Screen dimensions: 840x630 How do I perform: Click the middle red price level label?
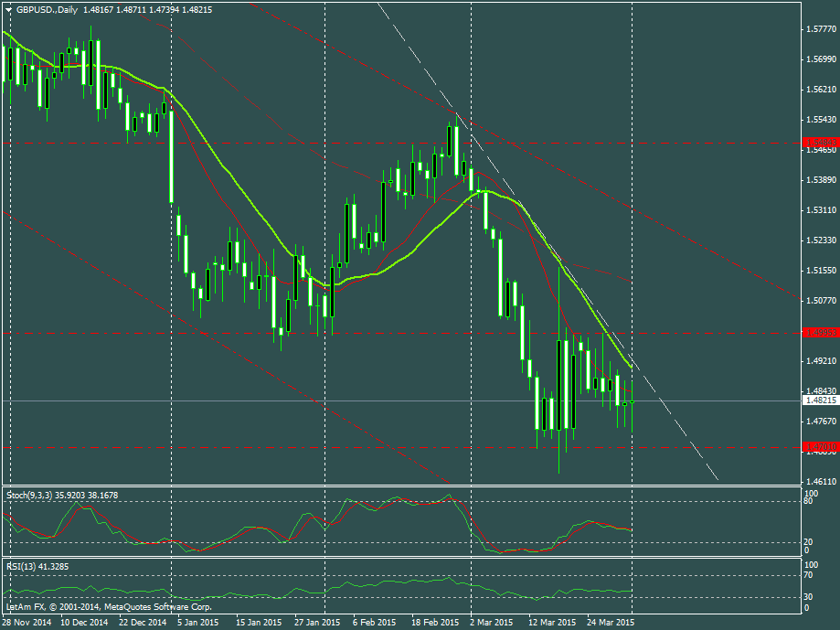click(x=820, y=333)
